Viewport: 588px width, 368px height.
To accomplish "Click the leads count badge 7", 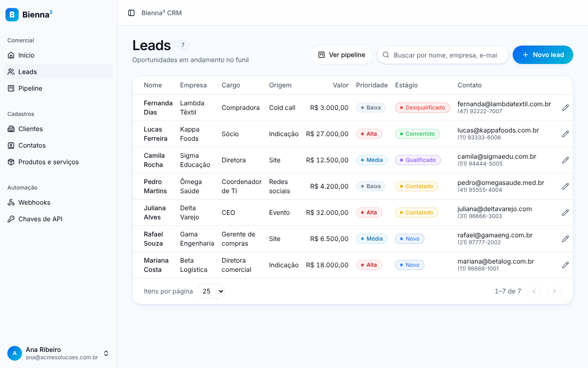I will [x=183, y=45].
